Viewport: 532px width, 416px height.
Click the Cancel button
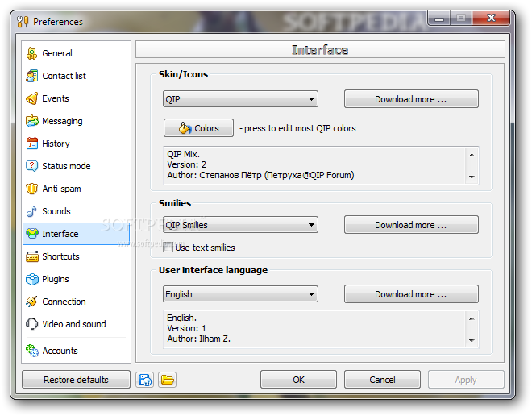(x=382, y=380)
